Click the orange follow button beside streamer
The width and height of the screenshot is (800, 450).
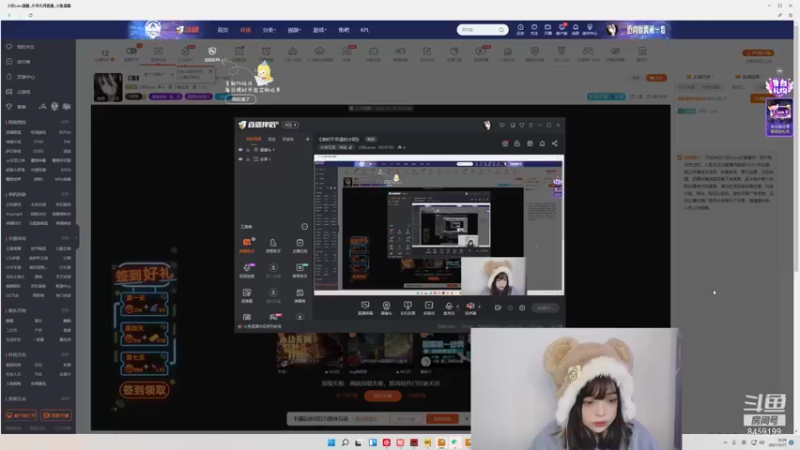coord(656,78)
